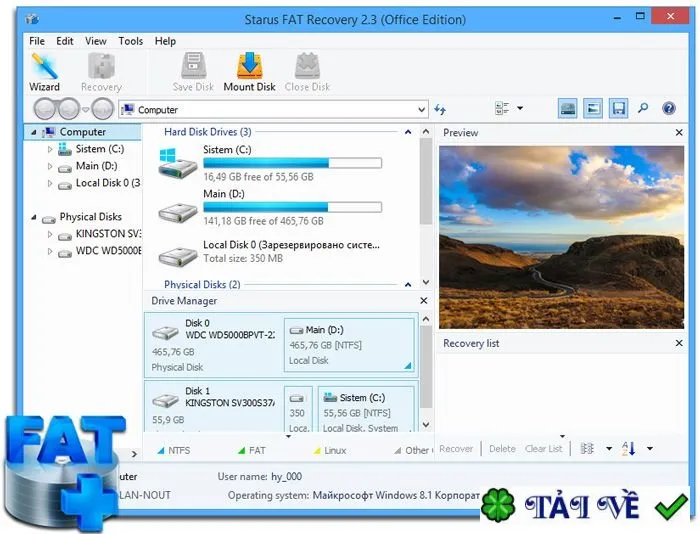Image resolution: width=700 pixels, height=534 pixels.
Task: Click the Delete button in recovery list
Action: [x=502, y=449]
